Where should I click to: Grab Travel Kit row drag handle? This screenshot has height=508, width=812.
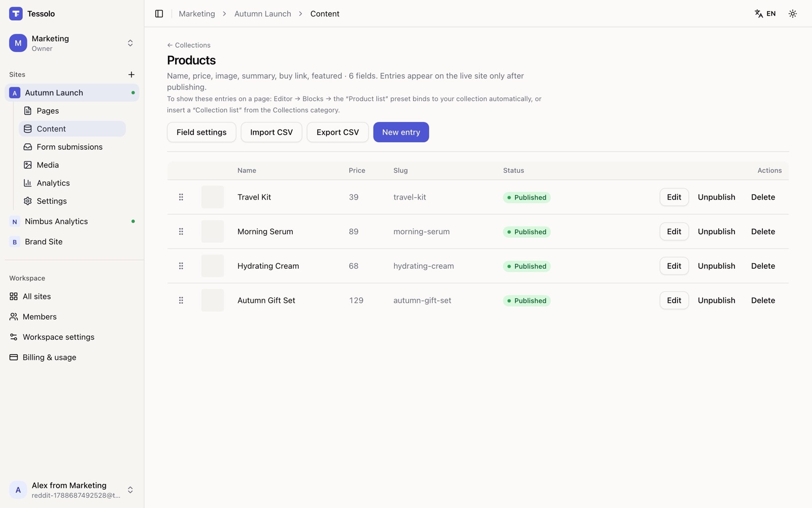click(x=181, y=197)
